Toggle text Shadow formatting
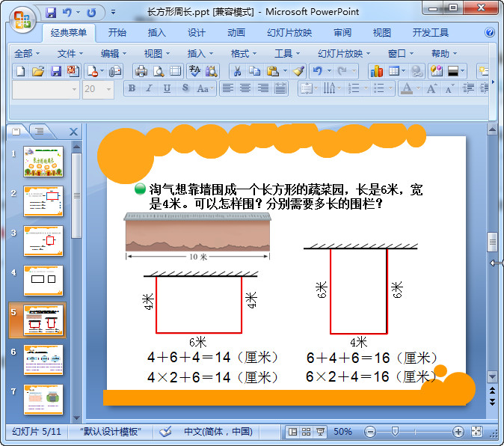Image resolution: width=504 pixels, height=446 pixels. click(185, 88)
